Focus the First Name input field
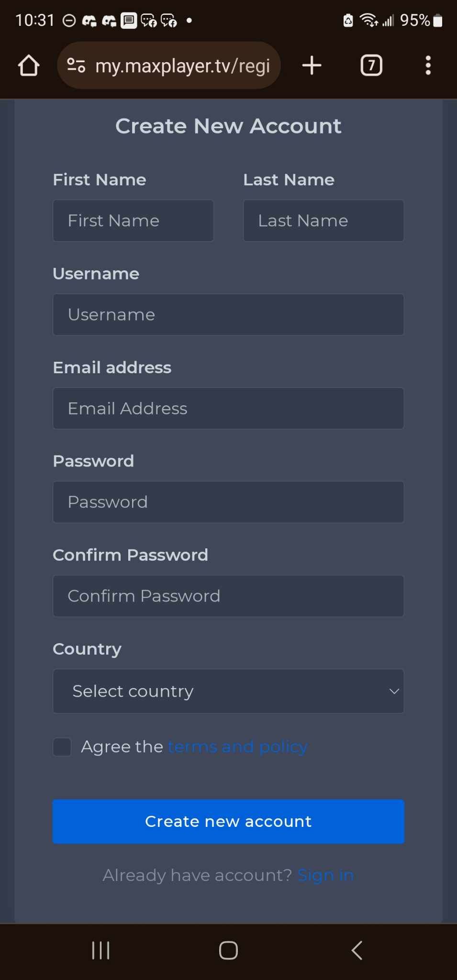The height and width of the screenshot is (980, 457). 133,221
